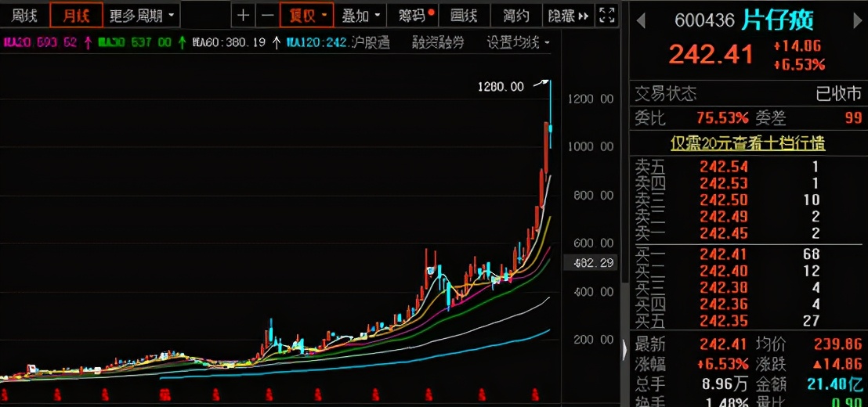Click the 委比 value 75.53%

click(724, 117)
